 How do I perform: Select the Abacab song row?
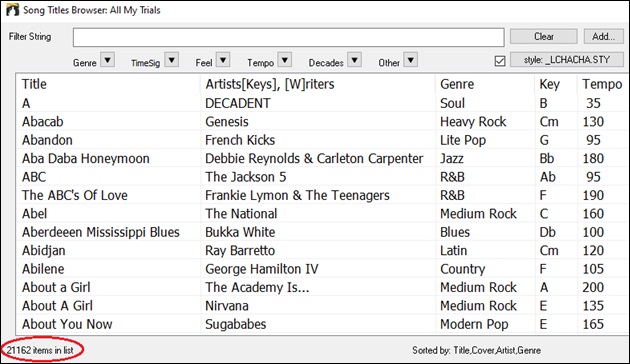(322, 122)
